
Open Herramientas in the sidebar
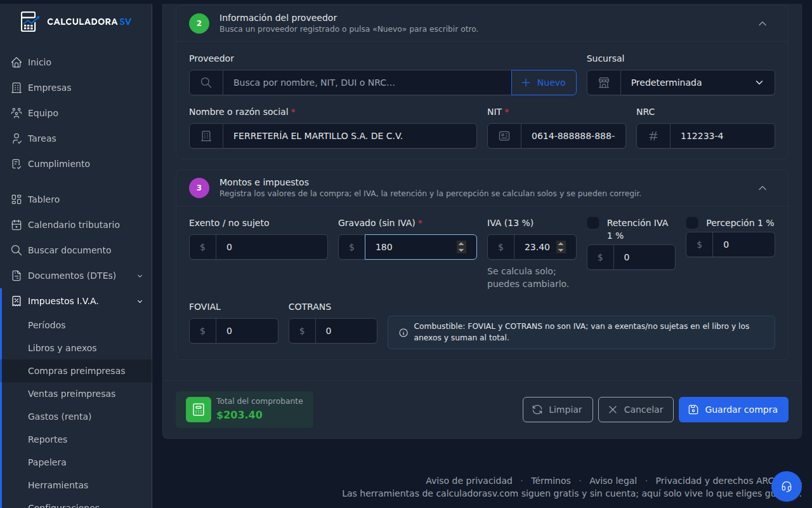coord(58,485)
